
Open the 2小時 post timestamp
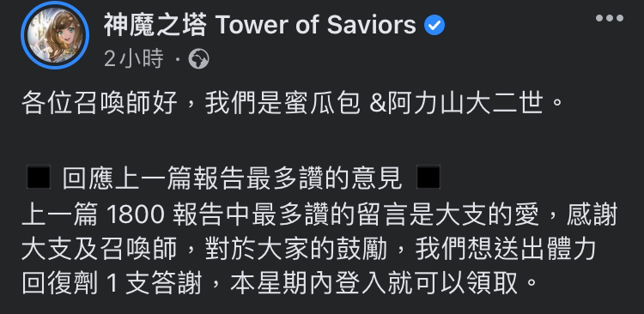pyautogui.click(x=133, y=59)
